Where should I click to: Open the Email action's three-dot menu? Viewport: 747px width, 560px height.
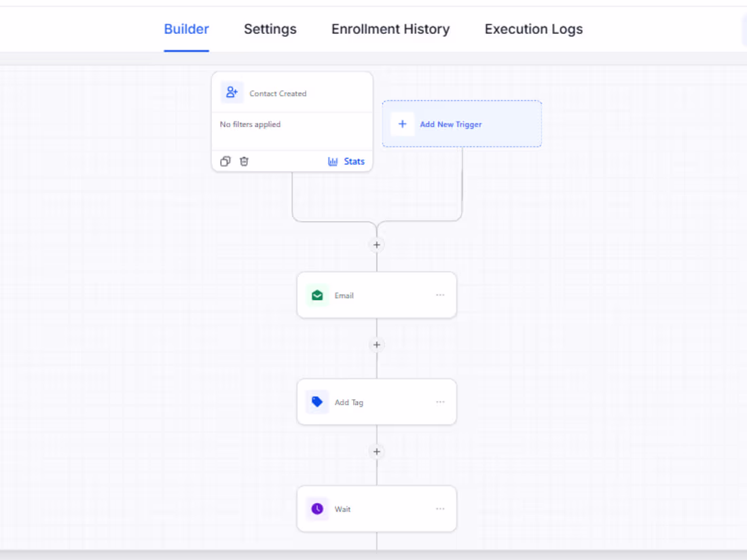[x=440, y=295]
